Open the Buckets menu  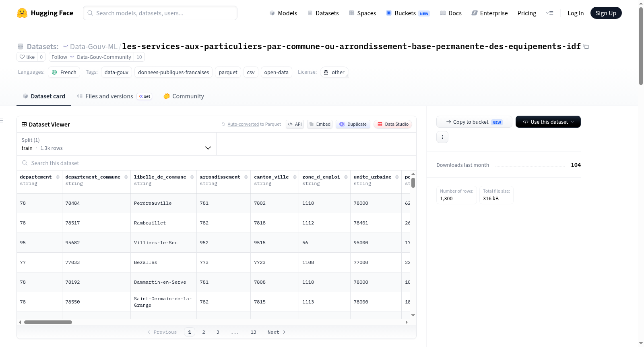[408, 13]
